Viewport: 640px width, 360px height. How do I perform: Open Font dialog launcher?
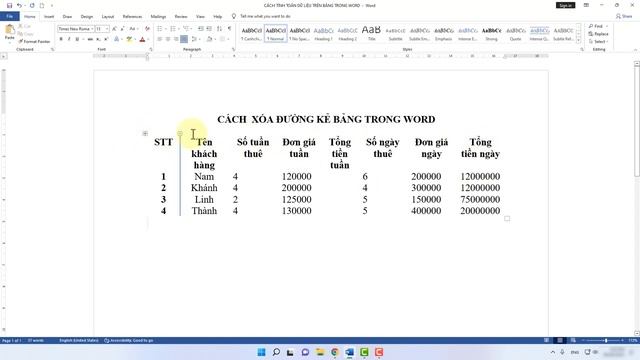point(151,49)
